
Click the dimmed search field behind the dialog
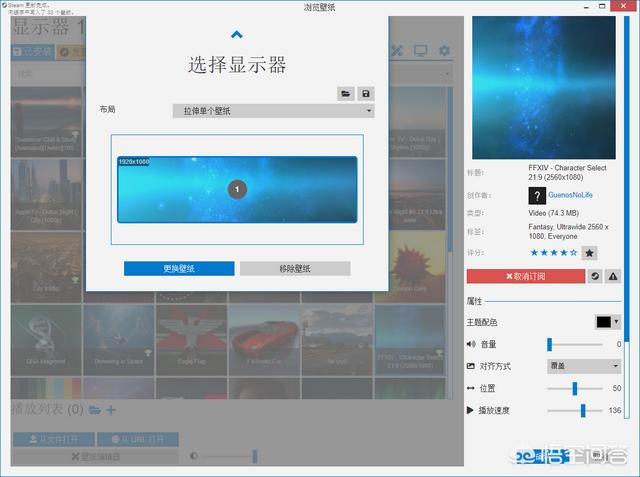point(48,74)
